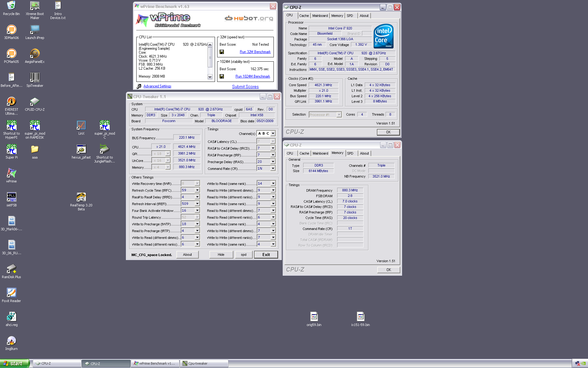Select the wPrime desktop icon
588x368 pixels.
tap(11, 175)
